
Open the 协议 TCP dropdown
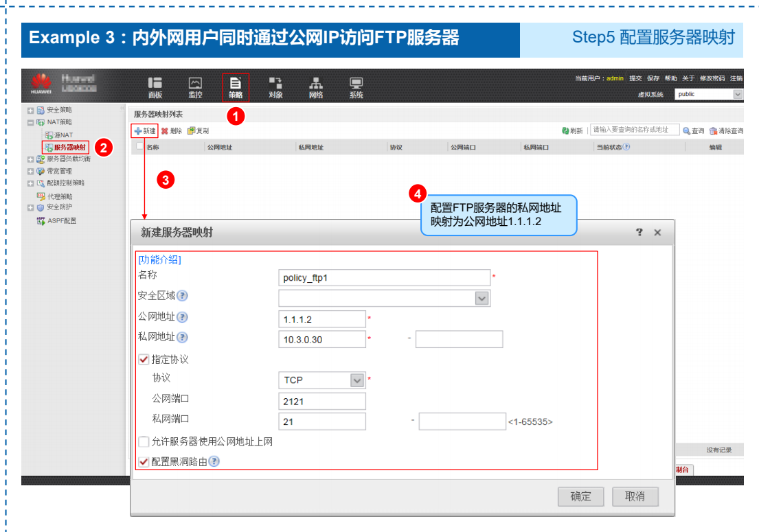[x=356, y=380]
